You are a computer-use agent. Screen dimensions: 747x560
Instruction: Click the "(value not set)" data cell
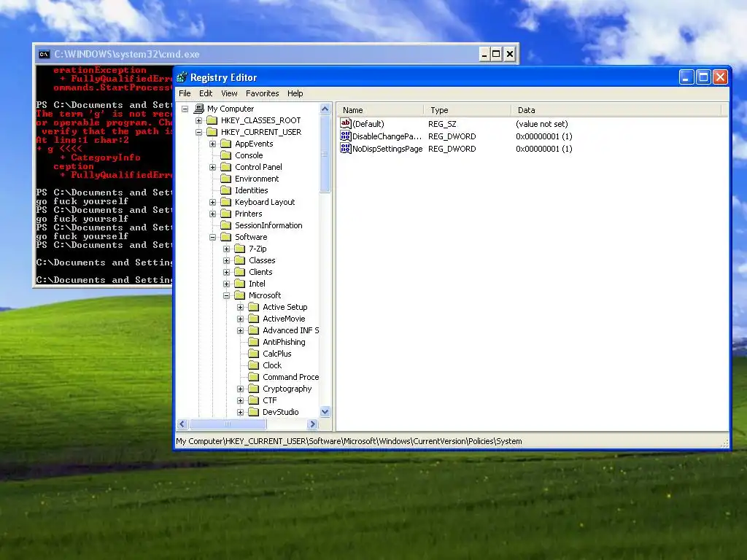[542, 124]
